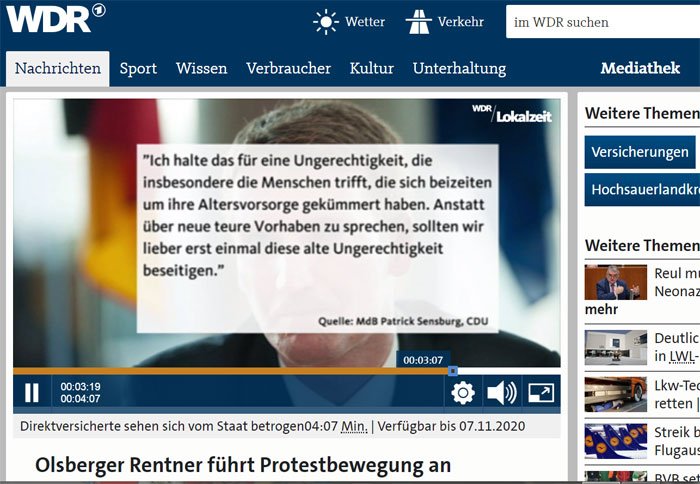Open the Wissen menu item

pyautogui.click(x=201, y=69)
